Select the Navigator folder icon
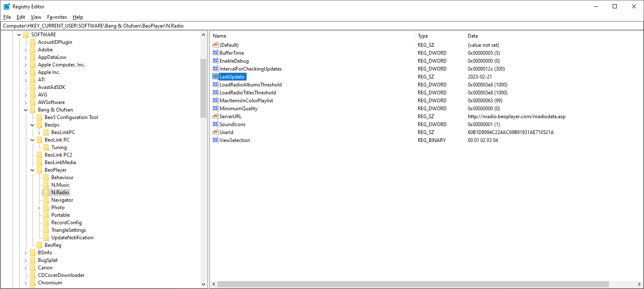This screenshot has height=289, width=644. (x=46, y=200)
